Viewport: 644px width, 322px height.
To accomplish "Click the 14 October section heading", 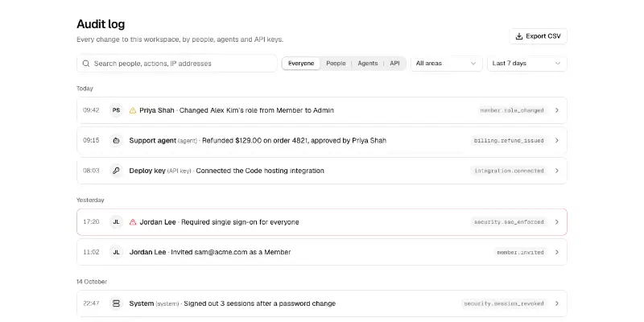I will [x=92, y=282].
